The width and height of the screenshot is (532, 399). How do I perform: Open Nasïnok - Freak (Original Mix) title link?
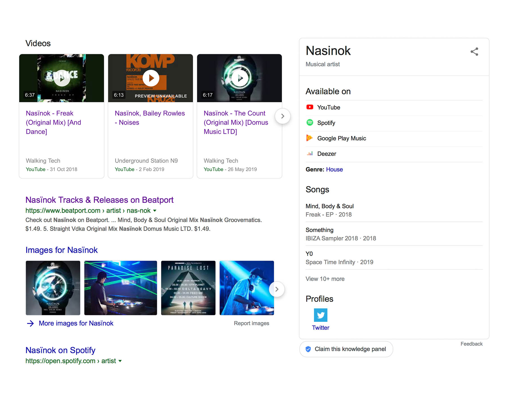click(x=53, y=122)
